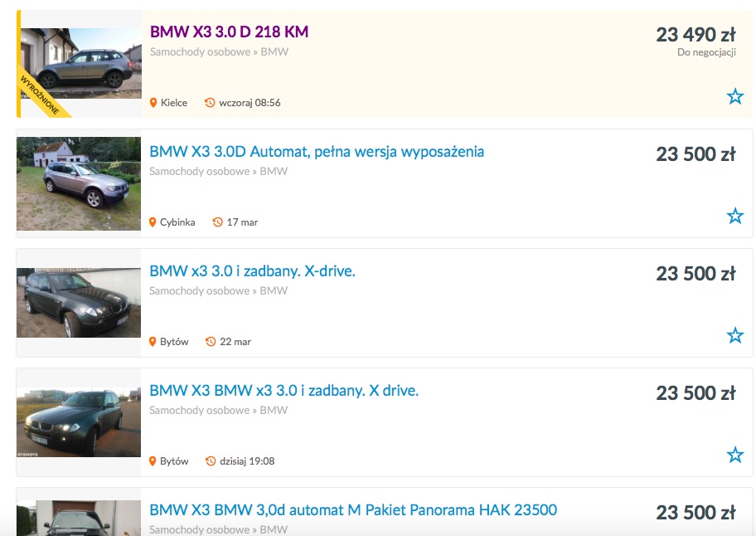
Task: Click location pin icon beside Bytów dzisiaj 19:08
Action: [153, 461]
